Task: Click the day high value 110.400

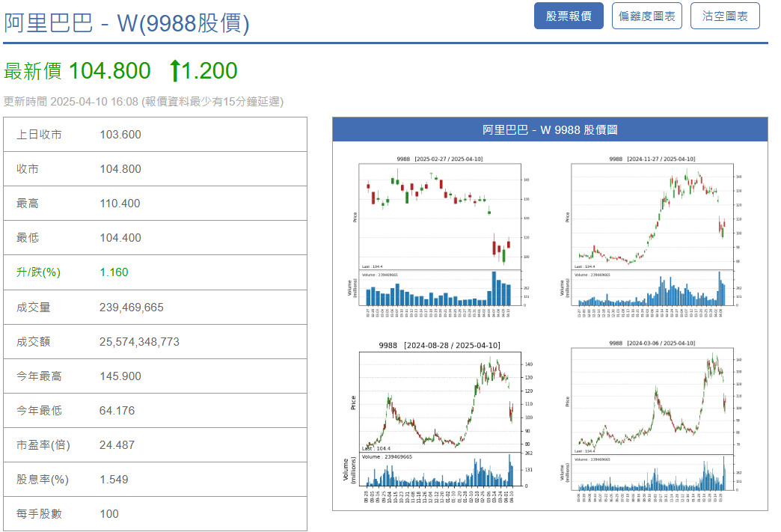Action: [120, 204]
